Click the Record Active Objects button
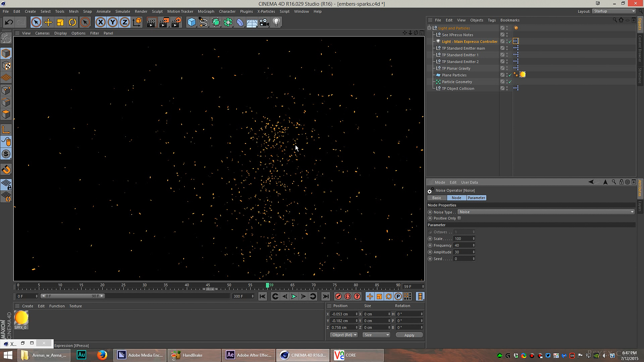This screenshot has width=644, height=362. [338, 296]
